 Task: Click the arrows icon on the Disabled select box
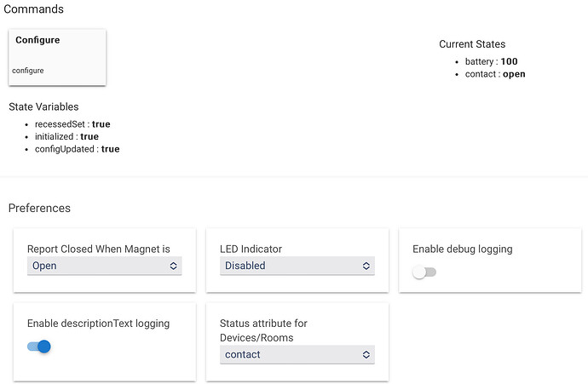[366, 266]
